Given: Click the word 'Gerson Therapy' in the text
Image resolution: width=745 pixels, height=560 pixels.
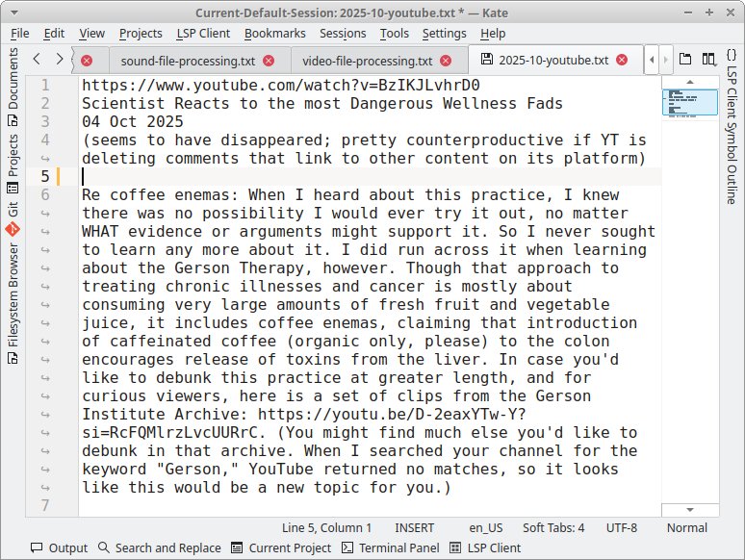Looking at the screenshot, I should (x=239, y=267).
